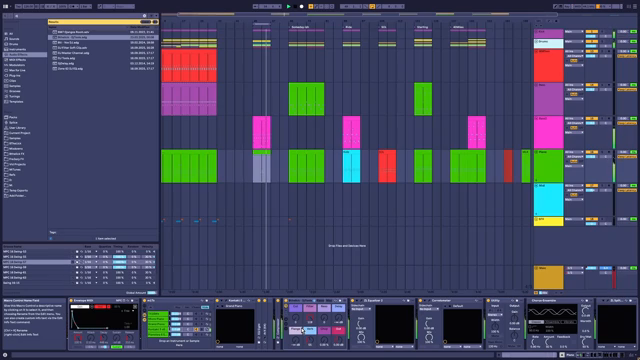Viewport: 640px width, 360px height.
Task: Toggle the Kick track activator button
Action: (591, 32)
